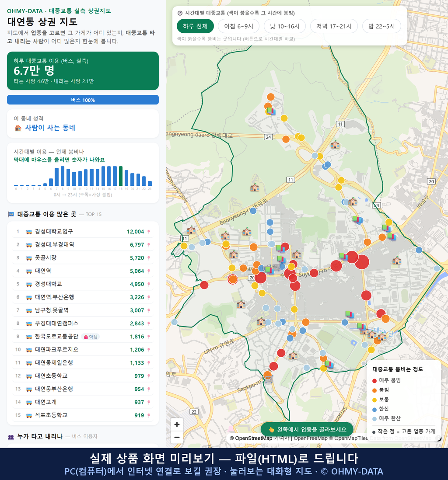Screen dimensions: 448x480
Task: Click the red 매우 붐빔 legend dot
Action: [x=374, y=381]
